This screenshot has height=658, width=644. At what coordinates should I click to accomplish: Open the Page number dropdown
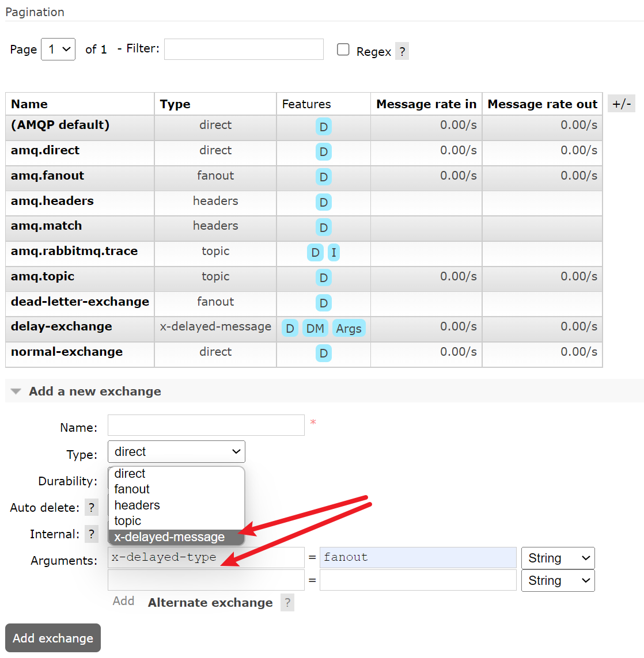[x=58, y=49]
